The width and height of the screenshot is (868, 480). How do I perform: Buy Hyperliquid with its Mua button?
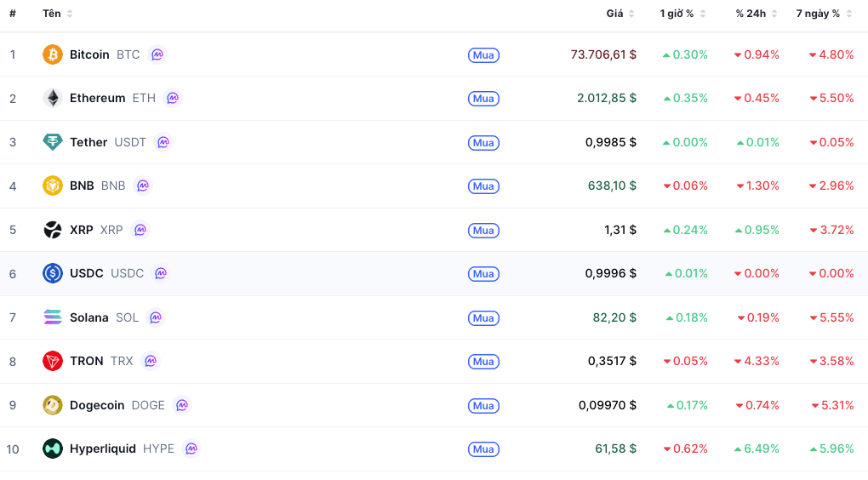(484, 449)
